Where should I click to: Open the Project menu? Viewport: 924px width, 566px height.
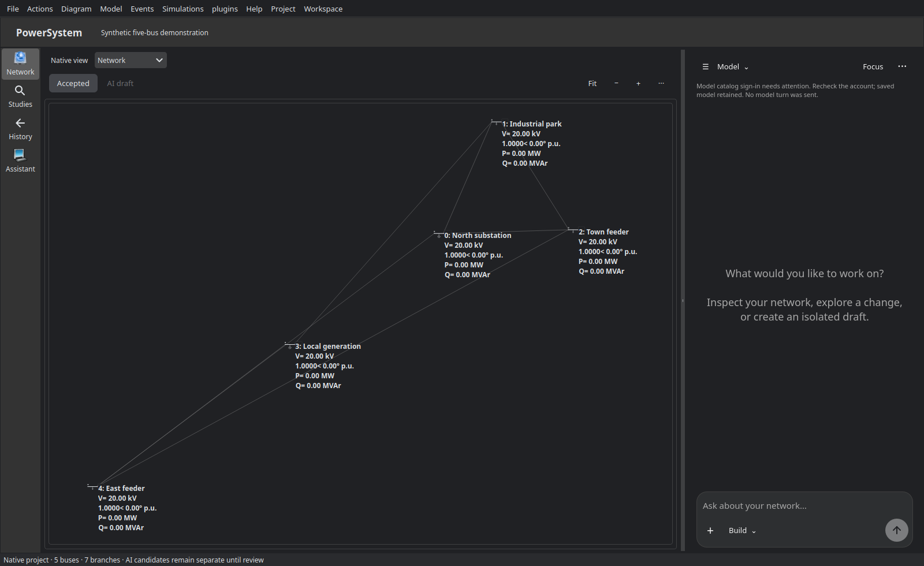(x=283, y=9)
